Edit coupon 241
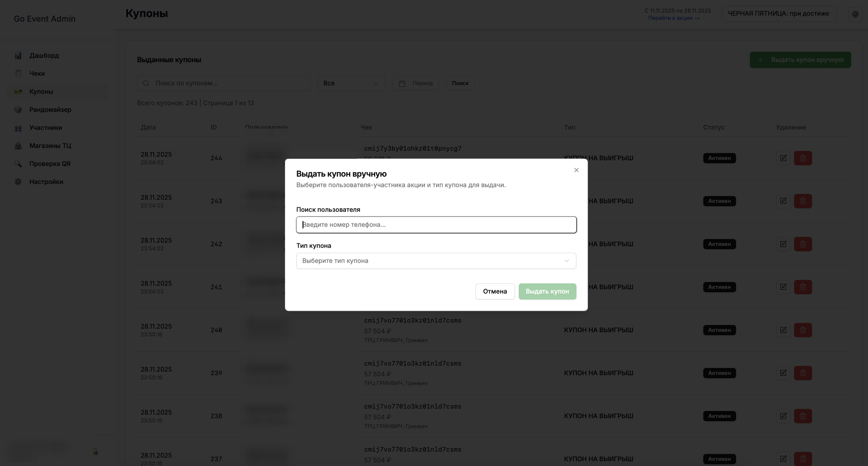868x466 pixels. [x=783, y=287]
